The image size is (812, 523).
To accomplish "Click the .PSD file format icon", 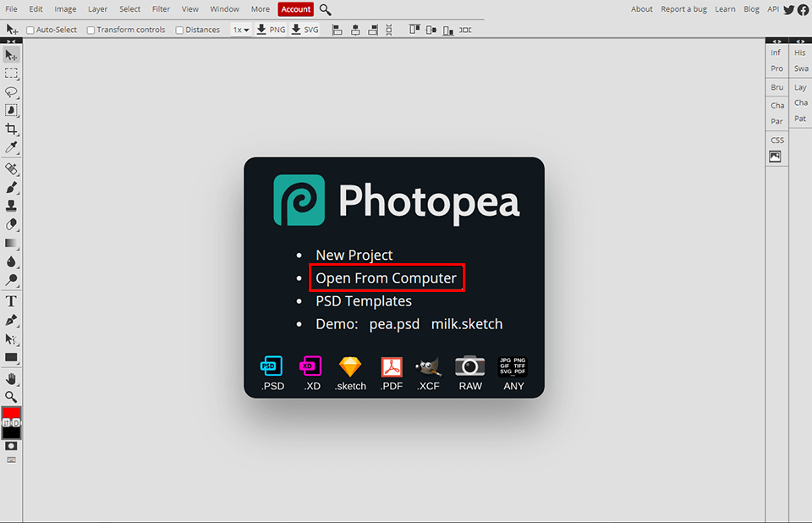I will coord(272,367).
